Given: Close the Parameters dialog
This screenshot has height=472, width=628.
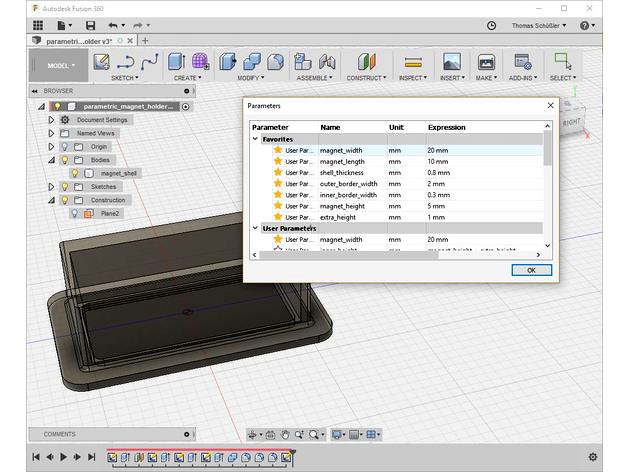Looking at the screenshot, I should coord(550,105).
